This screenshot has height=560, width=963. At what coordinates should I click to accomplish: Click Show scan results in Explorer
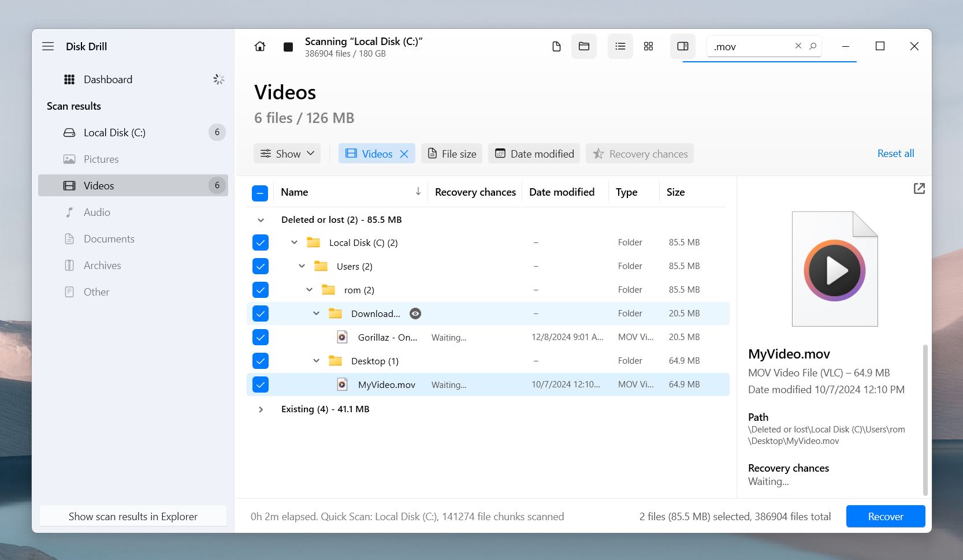[x=133, y=516]
